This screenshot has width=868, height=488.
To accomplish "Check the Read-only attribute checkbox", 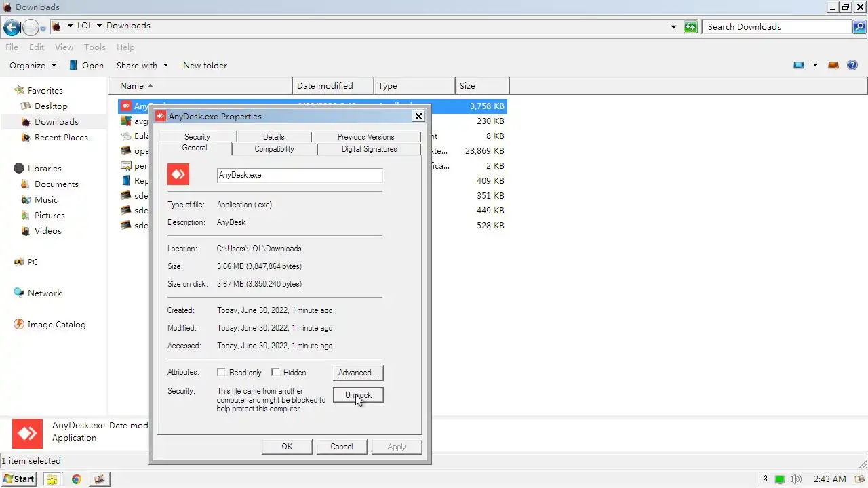I will (221, 372).
